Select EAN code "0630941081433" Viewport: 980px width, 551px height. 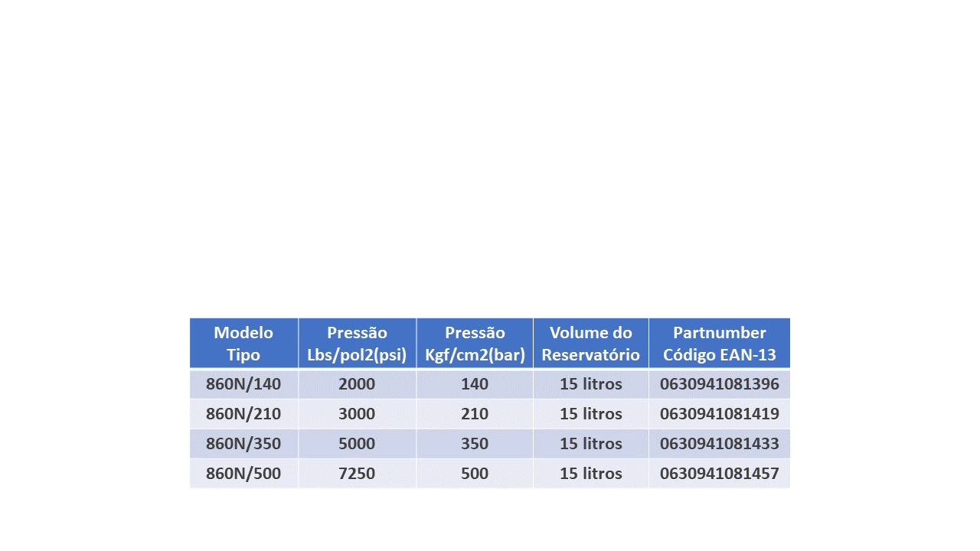coord(720,444)
